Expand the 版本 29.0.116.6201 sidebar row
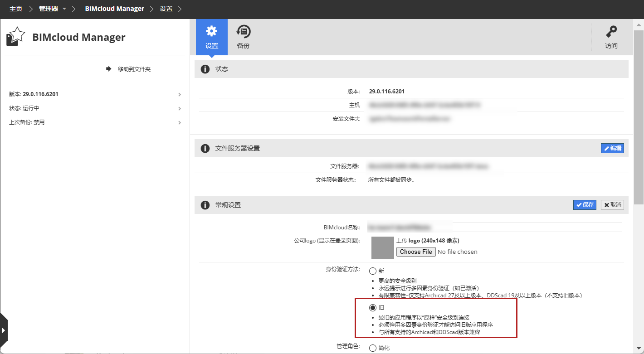 (x=95, y=94)
